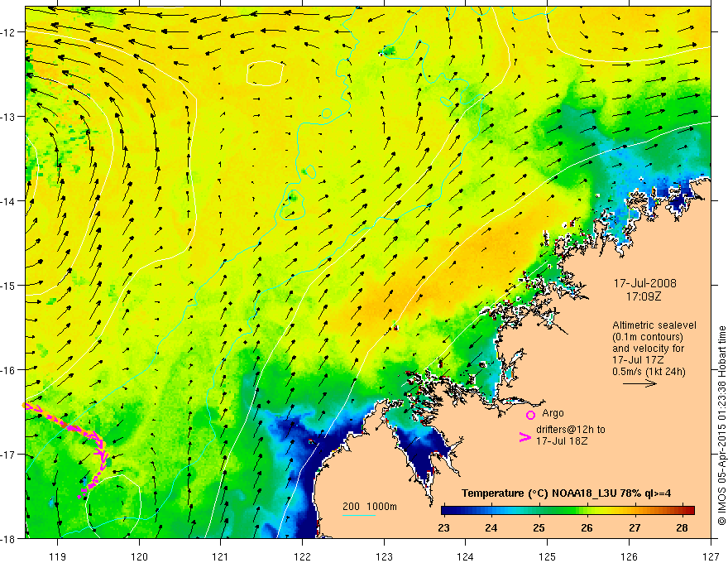Click the longitude axis label 119
The height and width of the screenshot is (563, 728).
pyautogui.click(x=58, y=556)
